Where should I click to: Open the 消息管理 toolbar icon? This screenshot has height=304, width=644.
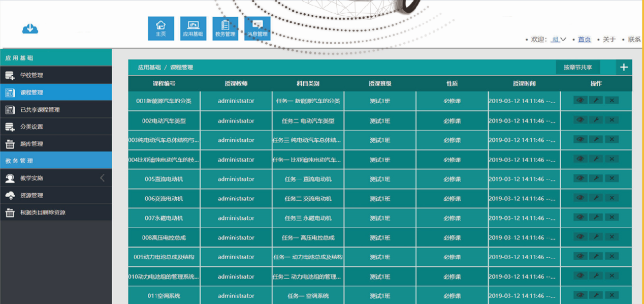pyautogui.click(x=257, y=28)
